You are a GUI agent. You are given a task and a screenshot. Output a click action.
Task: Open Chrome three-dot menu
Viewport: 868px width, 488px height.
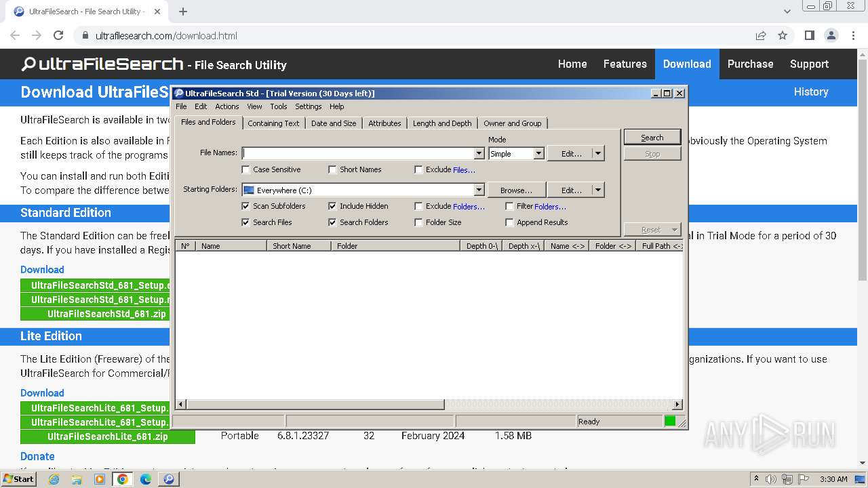853,36
